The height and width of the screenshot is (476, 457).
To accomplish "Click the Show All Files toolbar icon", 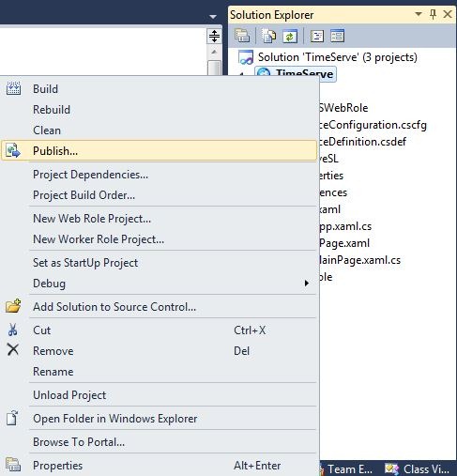I will pyautogui.click(x=268, y=36).
